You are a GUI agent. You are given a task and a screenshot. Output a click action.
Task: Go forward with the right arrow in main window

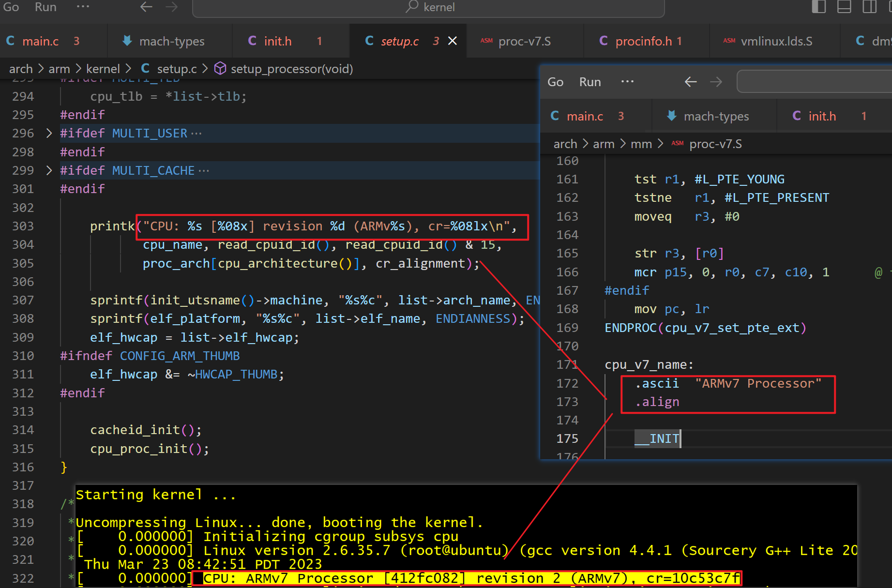[171, 7]
